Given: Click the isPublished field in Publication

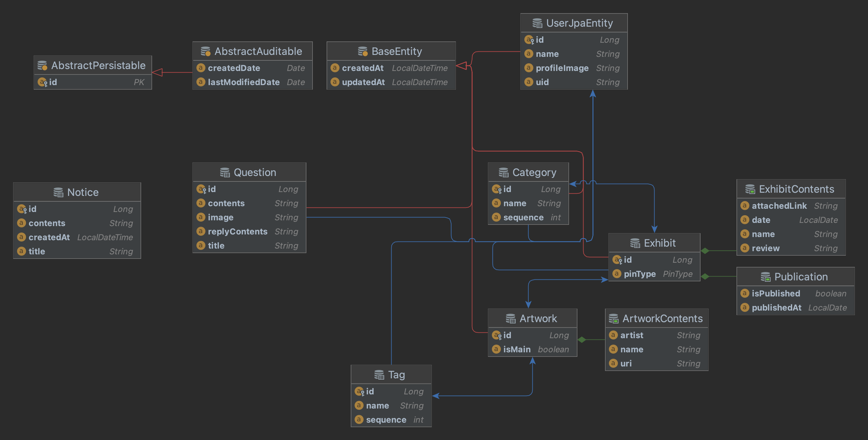Looking at the screenshot, I should coord(775,294).
